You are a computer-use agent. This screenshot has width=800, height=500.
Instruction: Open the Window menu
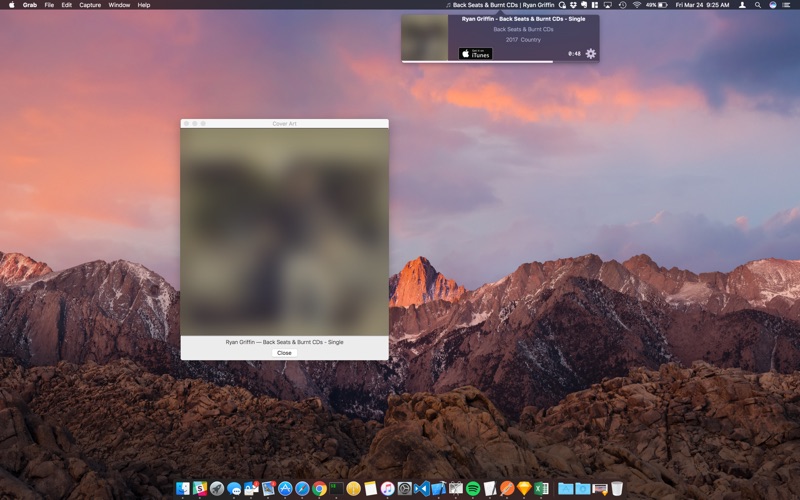click(119, 5)
